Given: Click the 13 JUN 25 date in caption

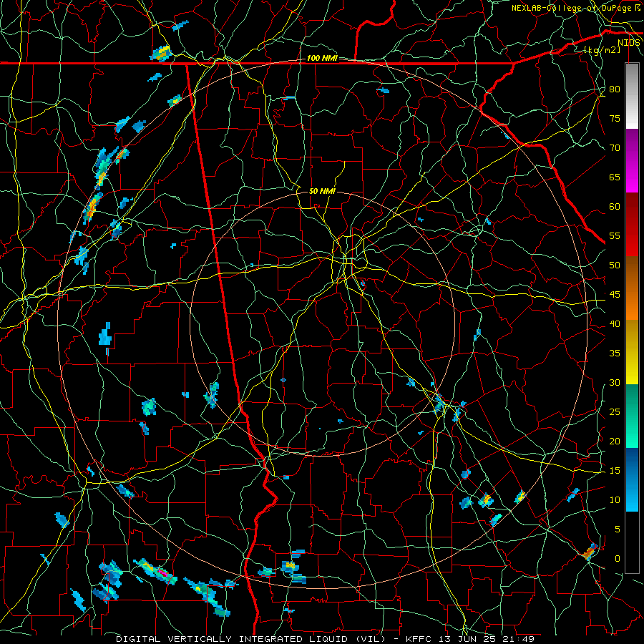Looking at the screenshot, I should (x=469, y=639).
